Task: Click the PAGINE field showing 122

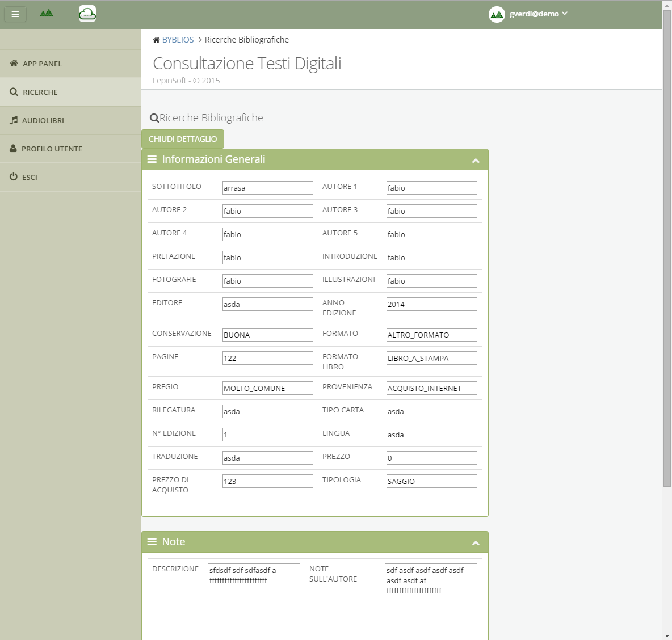Action: pos(268,358)
